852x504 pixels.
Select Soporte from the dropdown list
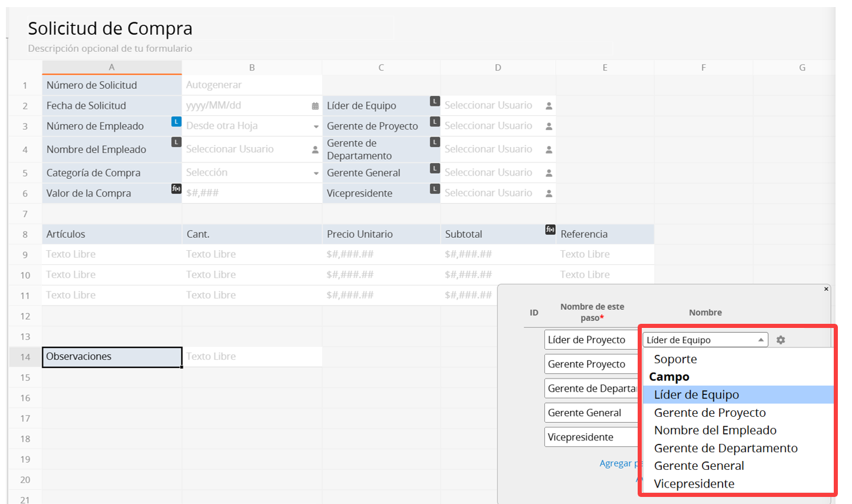click(675, 359)
